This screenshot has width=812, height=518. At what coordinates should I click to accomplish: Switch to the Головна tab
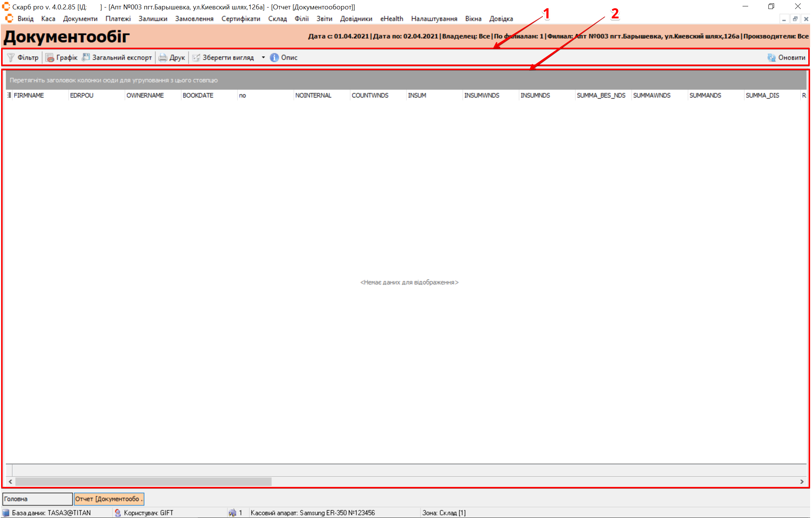click(37, 499)
